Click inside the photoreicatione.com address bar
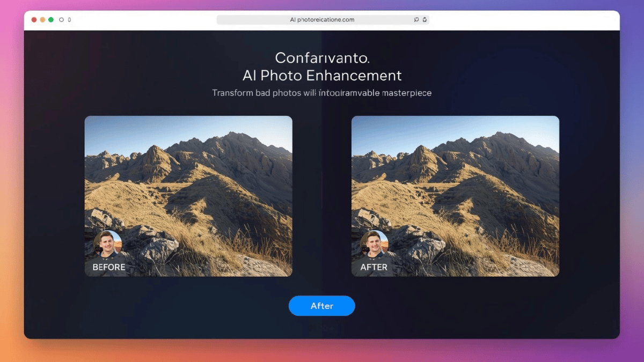The image size is (644, 362). [x=322, y=19]
